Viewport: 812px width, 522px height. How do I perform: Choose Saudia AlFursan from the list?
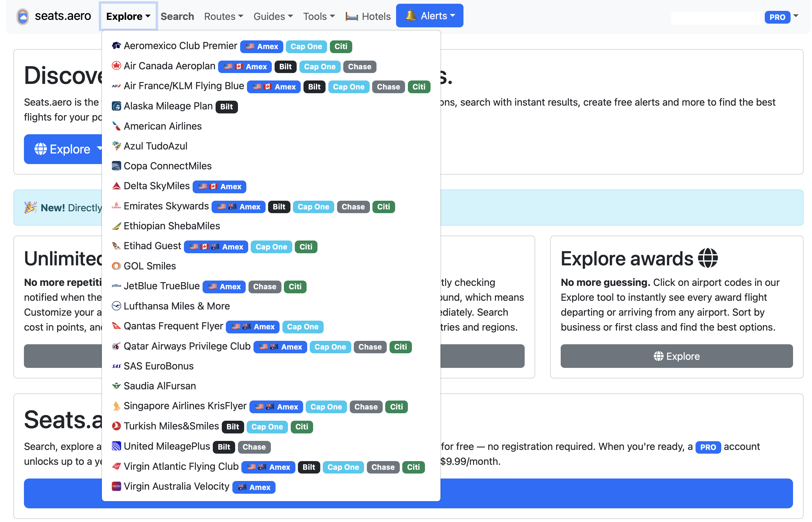[160, 386]
